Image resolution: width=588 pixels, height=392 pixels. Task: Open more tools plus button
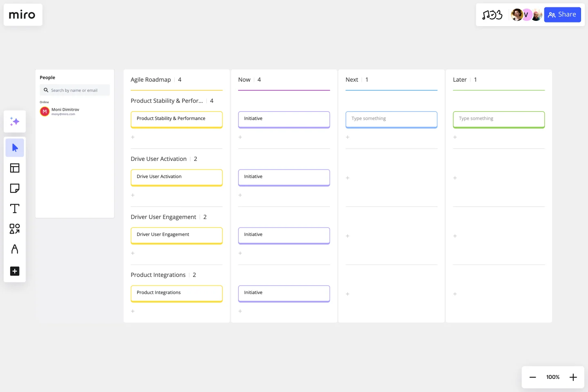[15, 271]
